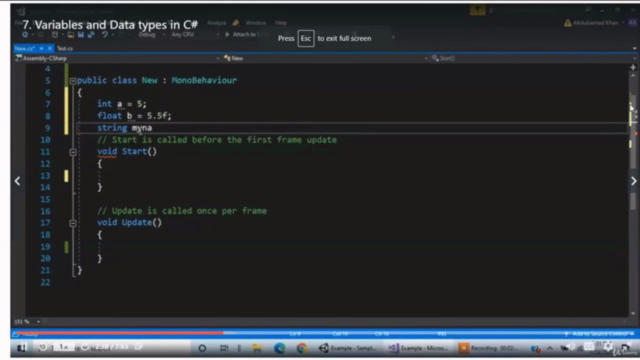
Task: Click the scroll down arrow of the editor
Action: point(633,313)
